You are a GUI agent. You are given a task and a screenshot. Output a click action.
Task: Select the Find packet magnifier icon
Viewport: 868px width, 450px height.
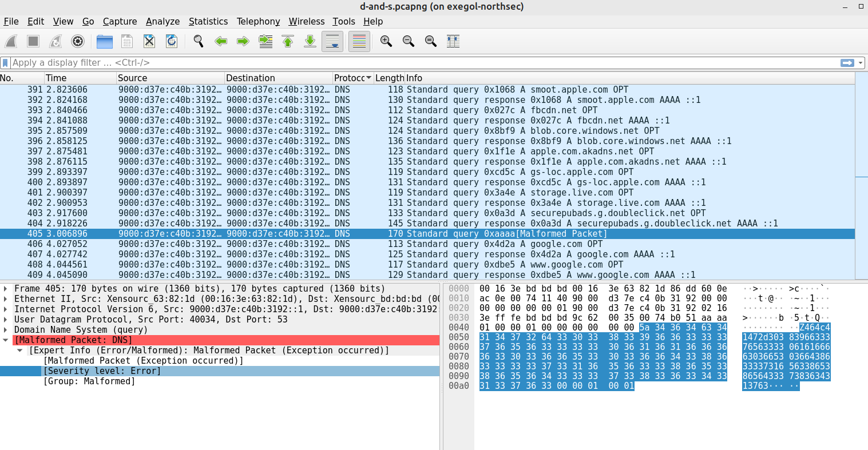point(199,41)
